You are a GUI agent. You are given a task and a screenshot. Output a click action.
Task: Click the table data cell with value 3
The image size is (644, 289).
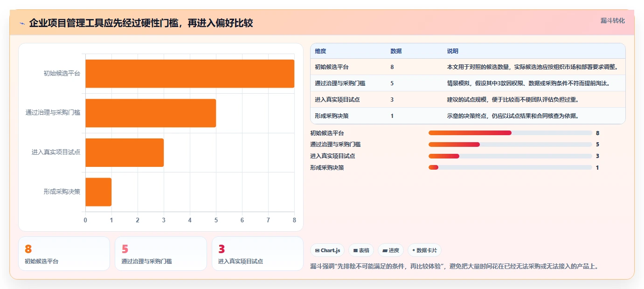414,99
